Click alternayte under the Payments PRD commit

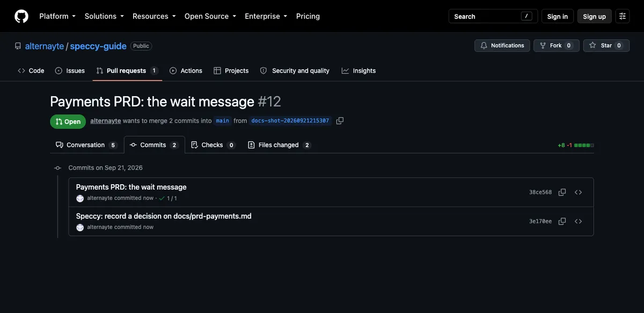(x=100, y=198)
